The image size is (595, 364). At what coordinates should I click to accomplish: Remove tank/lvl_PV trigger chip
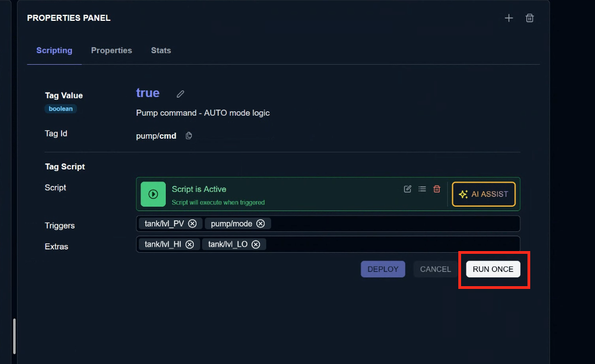tap(192, 224)
